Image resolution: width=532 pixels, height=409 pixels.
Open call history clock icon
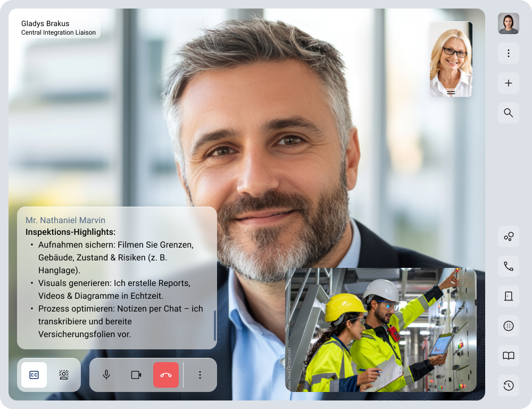click(509, 386)
